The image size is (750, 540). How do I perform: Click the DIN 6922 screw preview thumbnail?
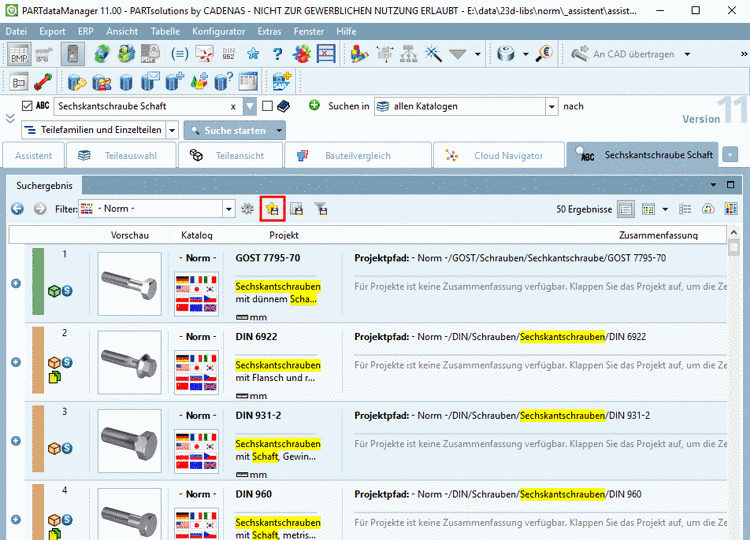[x=129, y=360]
